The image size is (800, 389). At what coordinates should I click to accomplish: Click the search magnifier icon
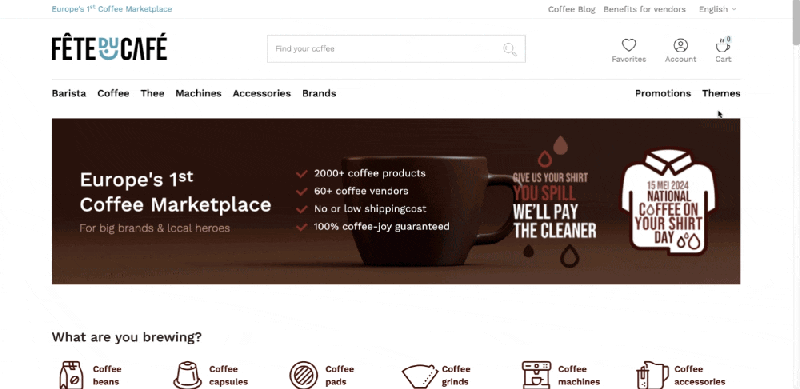click(510, 49)
